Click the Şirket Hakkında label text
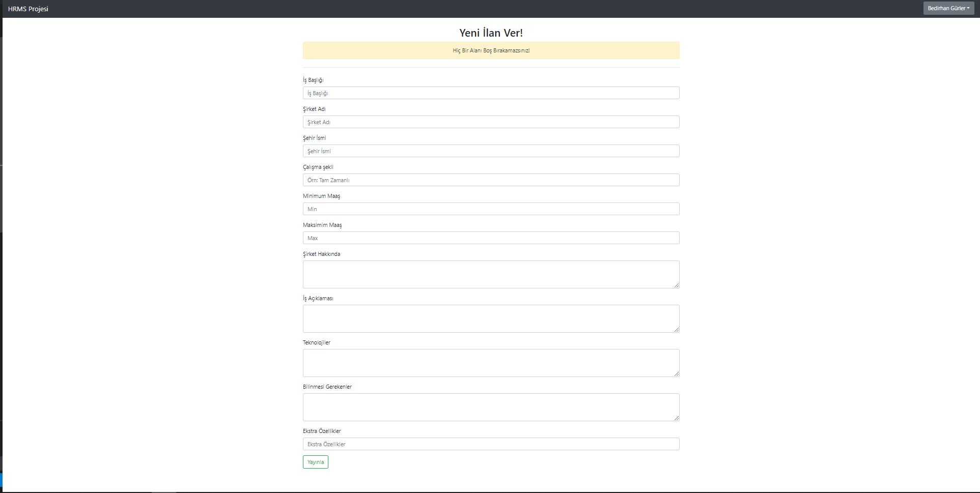The height and width of the screenshot is (493, 980). coord(321,253)
